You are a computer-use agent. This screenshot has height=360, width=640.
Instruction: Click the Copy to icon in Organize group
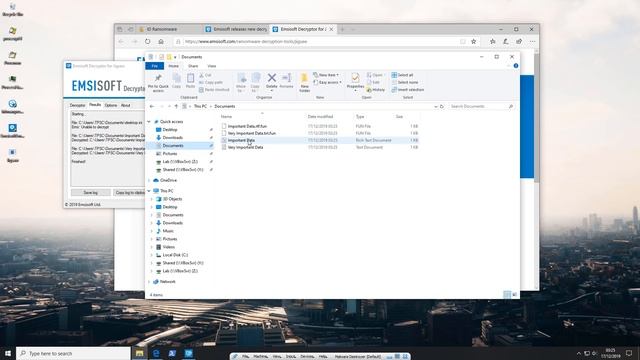coord(256,82)
